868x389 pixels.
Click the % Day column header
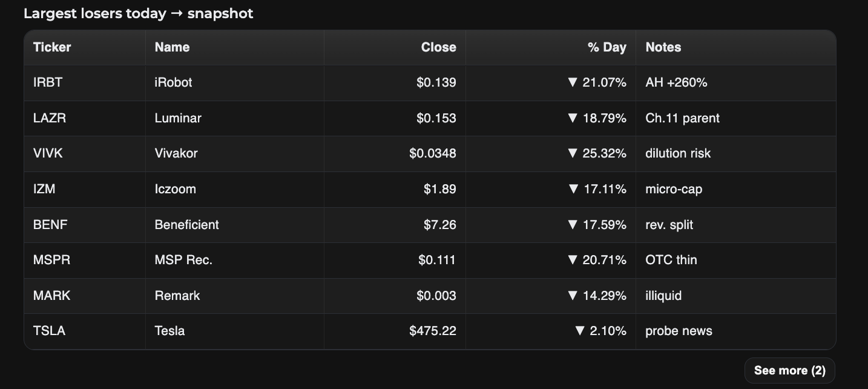coord(607,47)
